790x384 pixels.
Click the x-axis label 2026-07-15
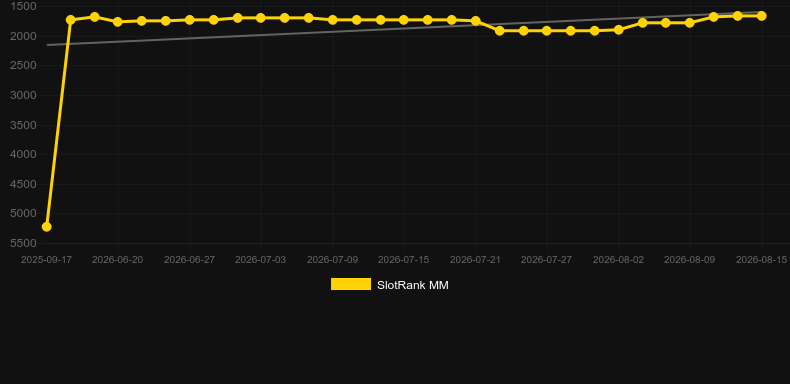click(x=404, y=260)
